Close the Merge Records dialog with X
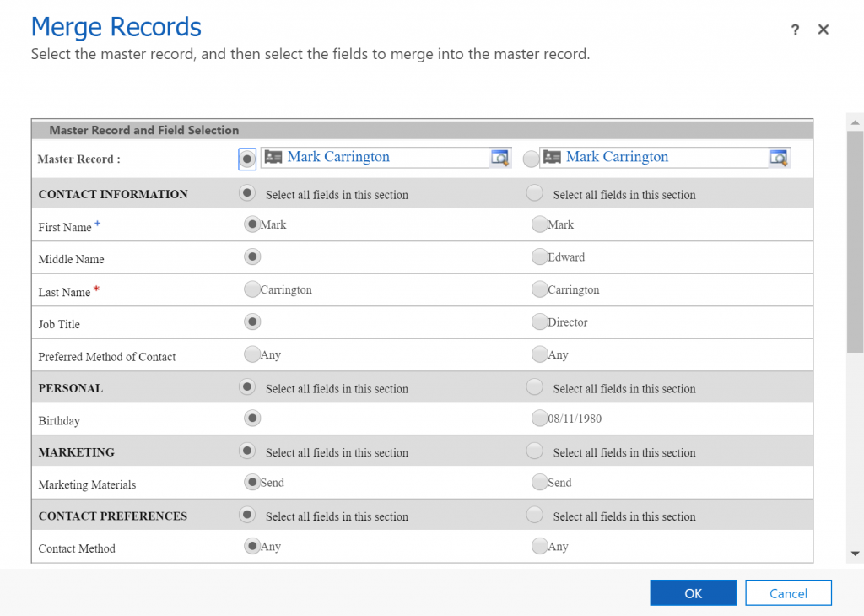 pyautogui.click(x=823, y=30)
